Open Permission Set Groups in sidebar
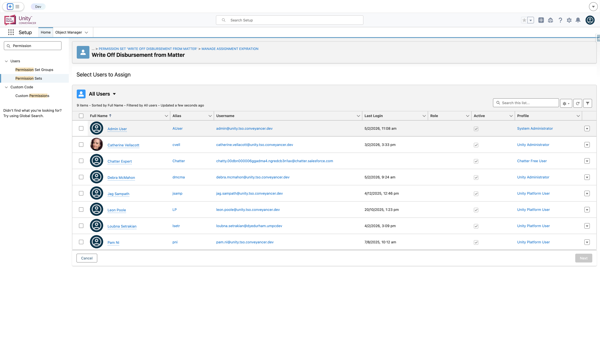The image size is (600, 364). click(x=34, y=70)
